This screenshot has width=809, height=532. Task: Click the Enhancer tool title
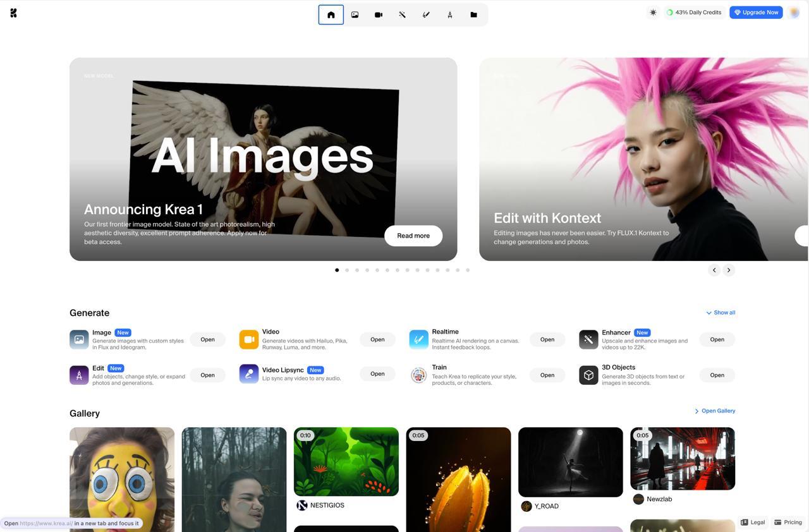[616, 332]
